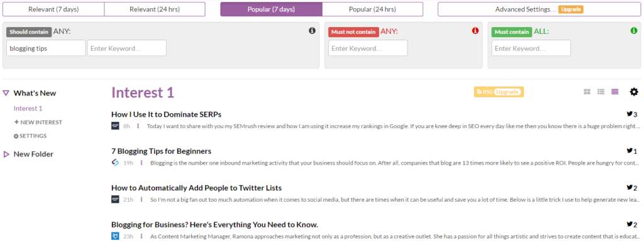Select the Popular (24 hrs) tab
Image resolution: width=644 pixels, height=250 pixels.
point(372,9)
